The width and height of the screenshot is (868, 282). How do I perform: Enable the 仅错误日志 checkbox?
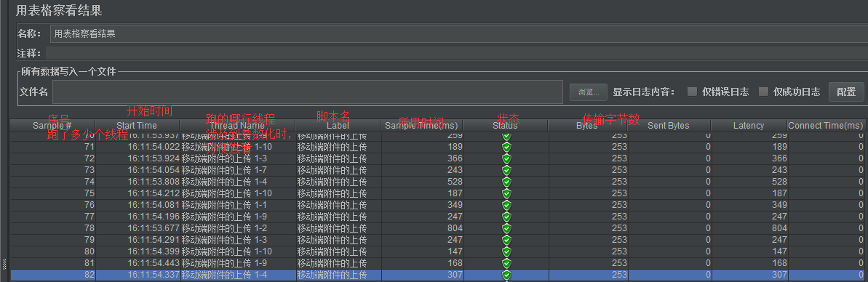tap(692, 92)
